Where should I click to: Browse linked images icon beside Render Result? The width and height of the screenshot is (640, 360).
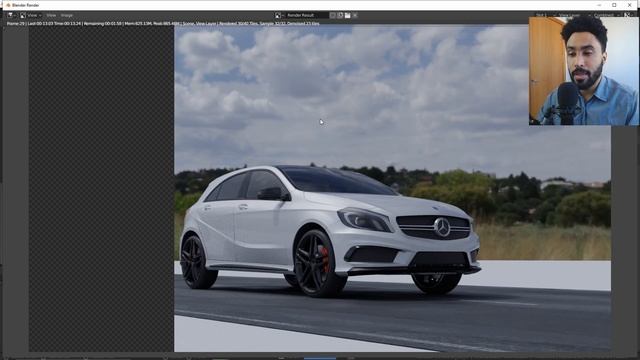[279, 15]
